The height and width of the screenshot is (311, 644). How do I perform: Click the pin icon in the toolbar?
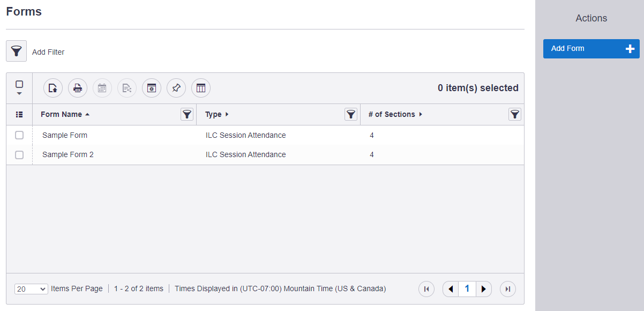[x=176, y=88]
